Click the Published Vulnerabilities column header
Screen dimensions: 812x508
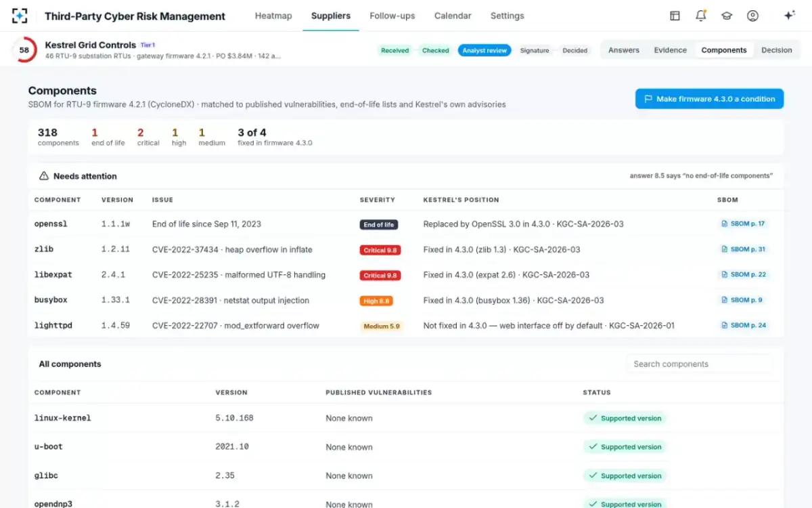point(378,392)
